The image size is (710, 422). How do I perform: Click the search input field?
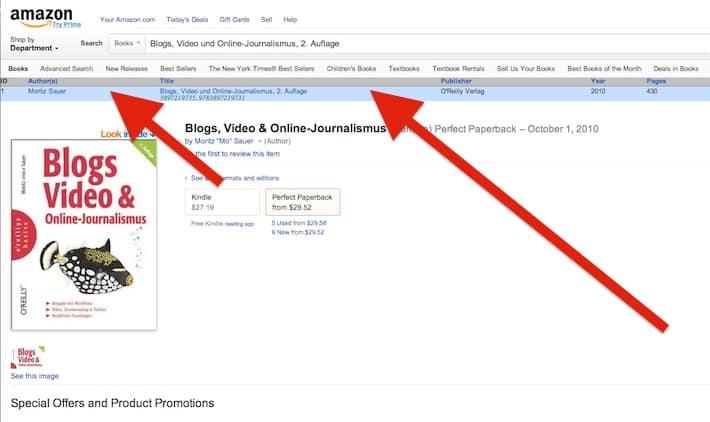(400, 44)
